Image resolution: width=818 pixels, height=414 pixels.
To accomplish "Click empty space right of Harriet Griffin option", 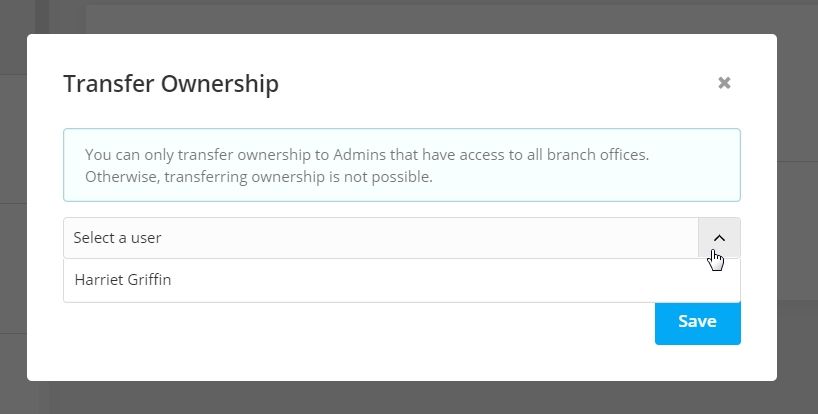I will pos(454,280).
